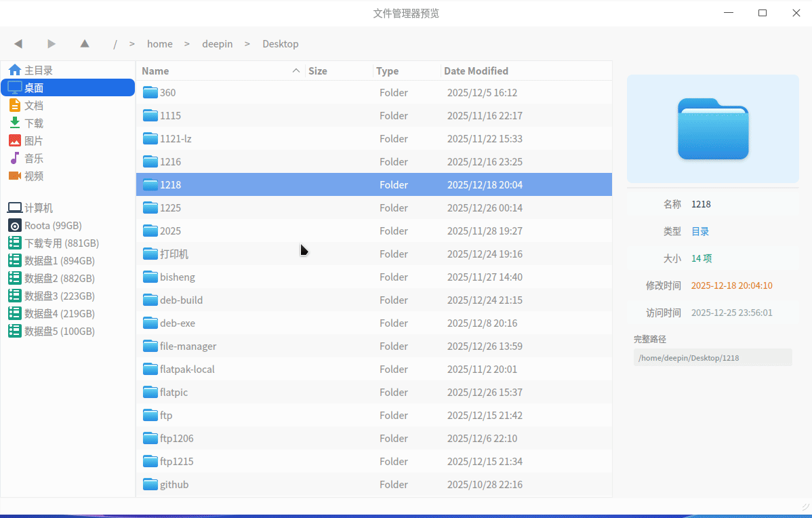Jump to home in the breadcrumb path
Screen dimensions: 812x518
pos(159,44)
